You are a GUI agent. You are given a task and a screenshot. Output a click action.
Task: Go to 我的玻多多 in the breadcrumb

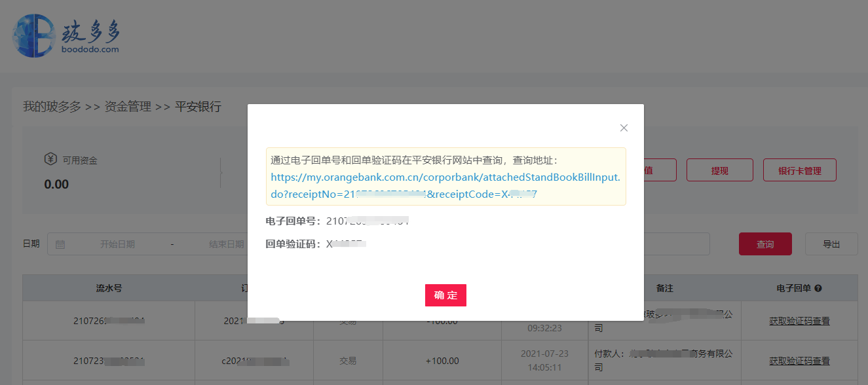(x=52, y=106)
